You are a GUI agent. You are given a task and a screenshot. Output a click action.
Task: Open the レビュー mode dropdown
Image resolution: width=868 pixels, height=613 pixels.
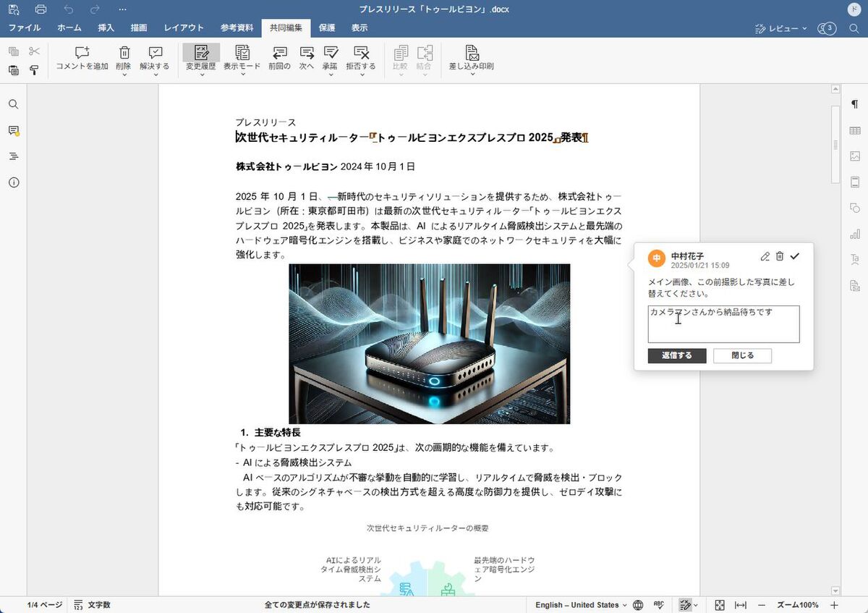(x=781, y=28)
